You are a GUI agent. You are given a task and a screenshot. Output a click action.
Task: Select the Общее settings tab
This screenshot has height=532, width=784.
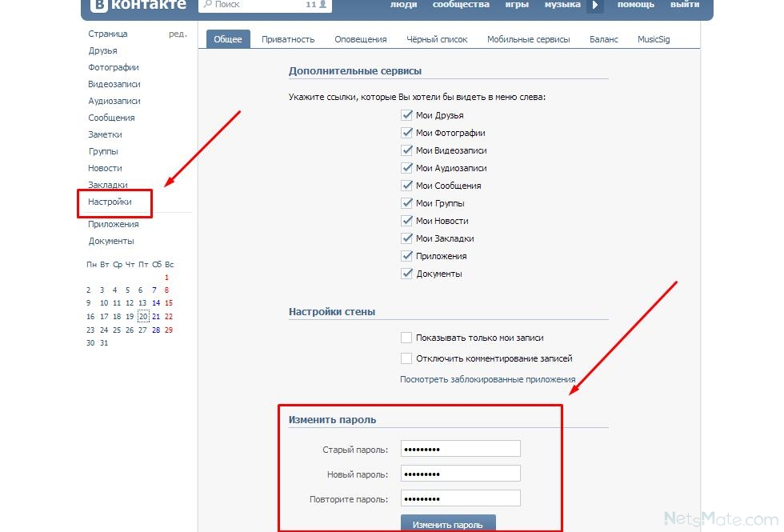pos(228,39)
